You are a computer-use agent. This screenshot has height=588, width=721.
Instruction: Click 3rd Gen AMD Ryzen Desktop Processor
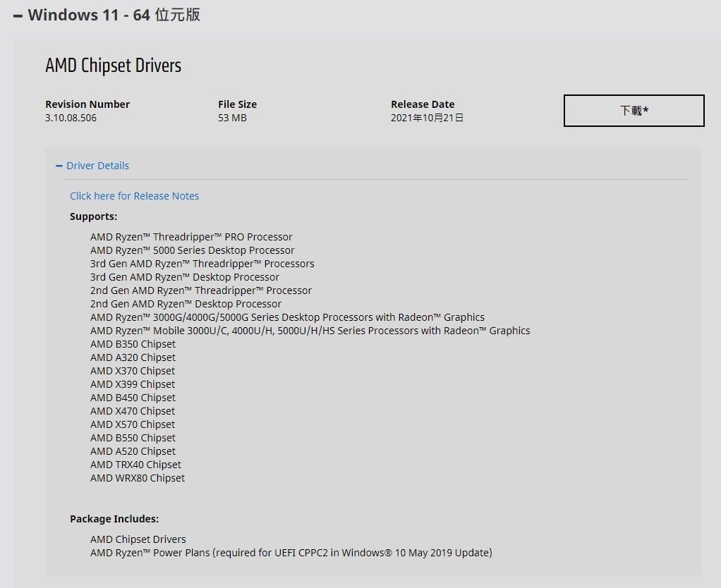coord(185,277)
